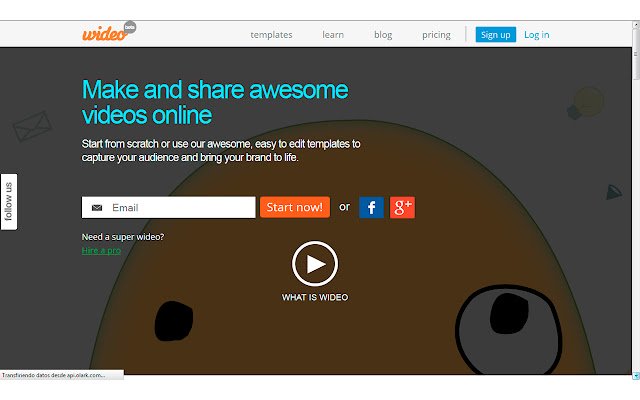This screenshot has height=400, width=640.
Task: Click the envelope icon in Email field
Action: point(97,208)
